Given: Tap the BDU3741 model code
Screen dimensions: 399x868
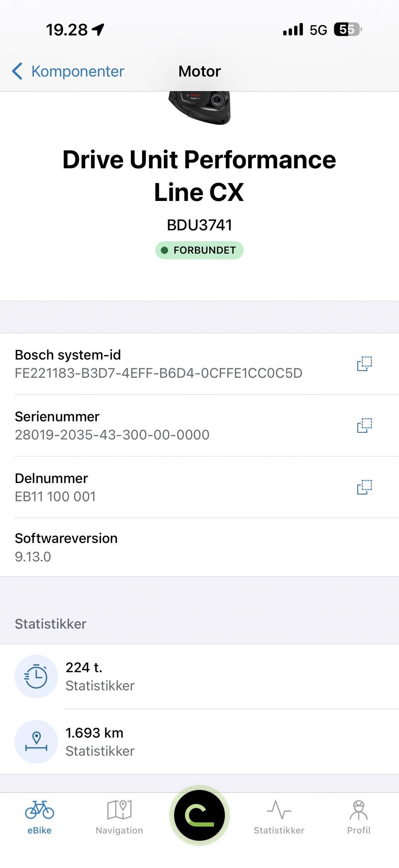Looking at the screenshot, I should point(199,225).
